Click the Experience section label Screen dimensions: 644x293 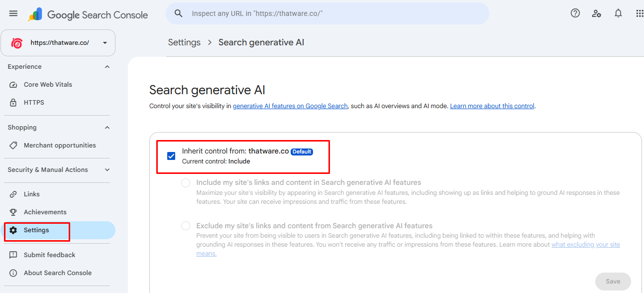coord(24,67)
